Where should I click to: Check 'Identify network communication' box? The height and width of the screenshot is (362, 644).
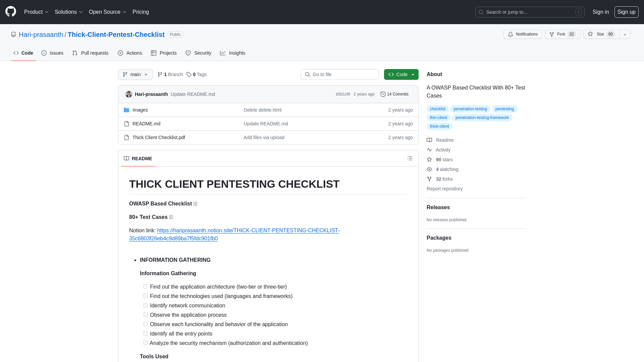[x=145, y=305]
